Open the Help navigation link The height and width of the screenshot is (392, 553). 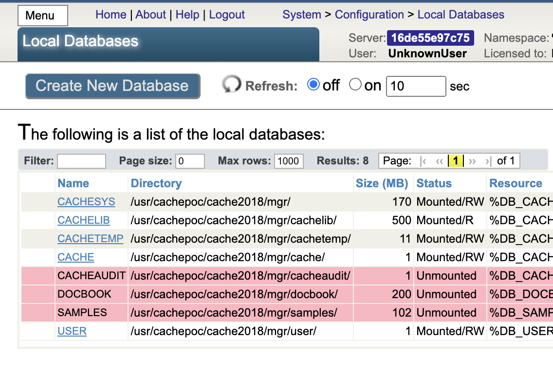point(187,15)
